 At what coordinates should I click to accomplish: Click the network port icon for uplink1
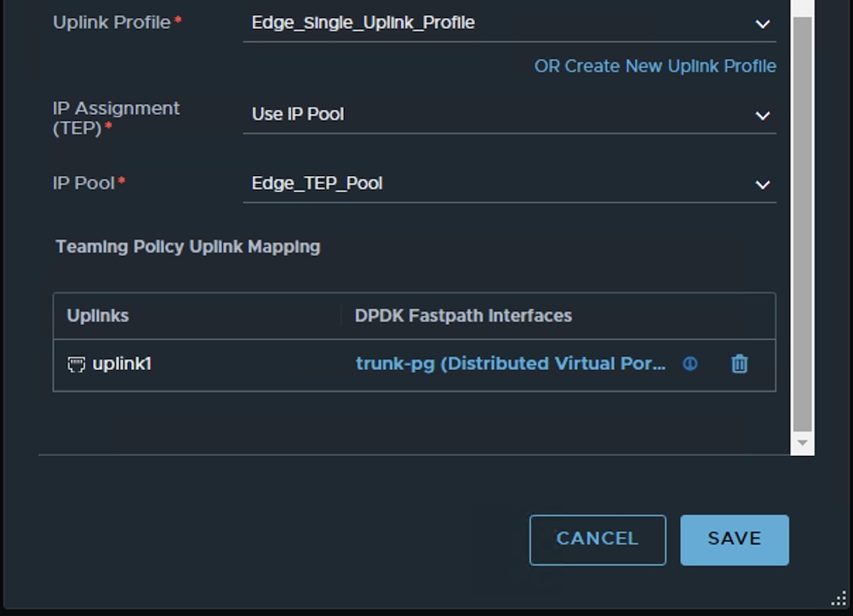(77, 365)
